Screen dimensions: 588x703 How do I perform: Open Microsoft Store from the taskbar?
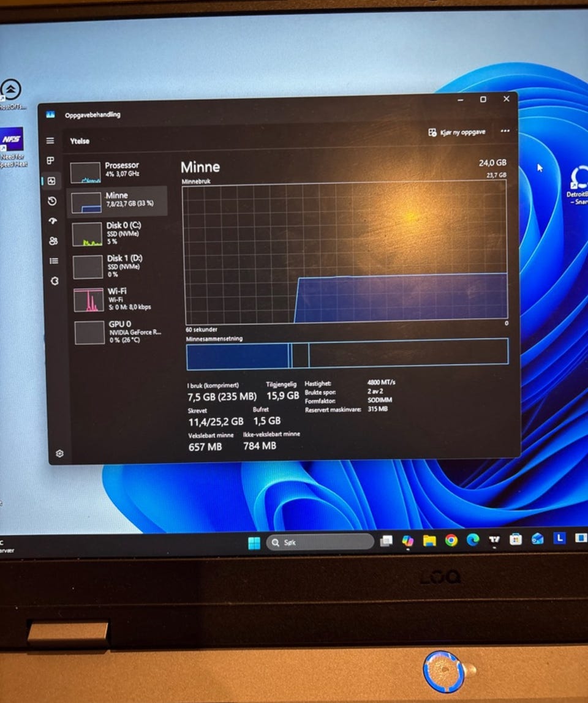[x=516, y=539]
